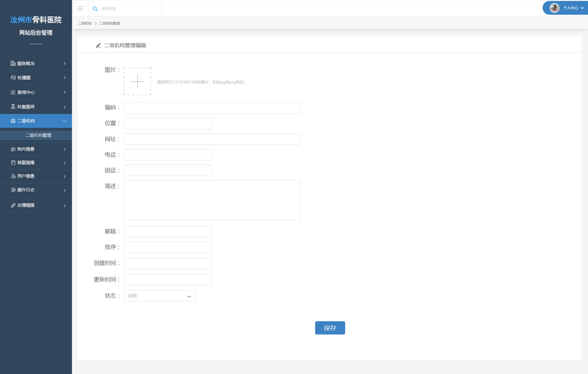Click the 轮播图 image icon

coord(13,78)
